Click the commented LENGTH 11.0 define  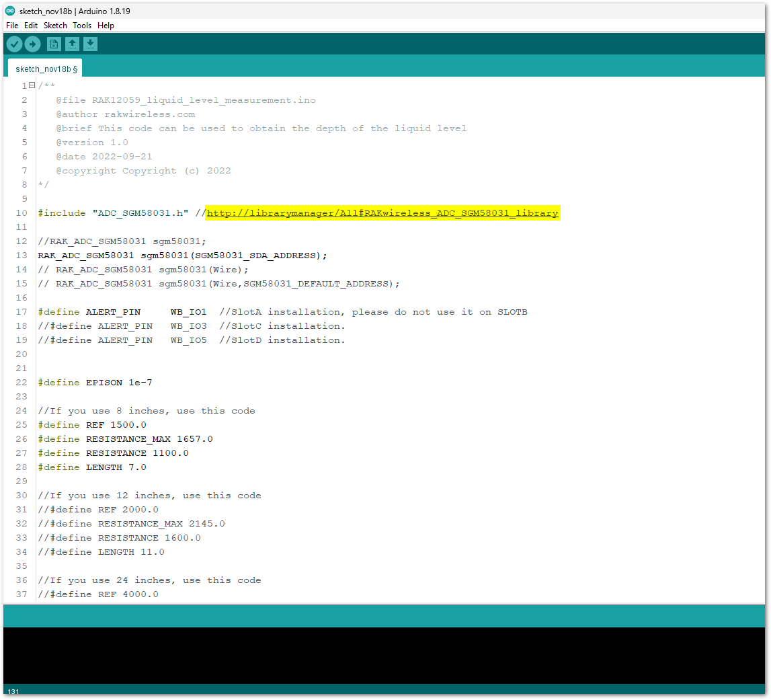coord(101,552)
